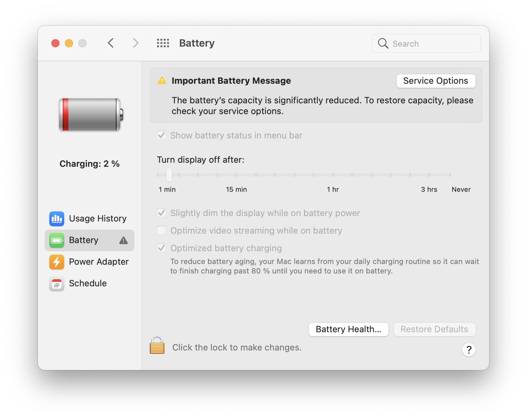Click the Service Options button

tap(436, 81)
